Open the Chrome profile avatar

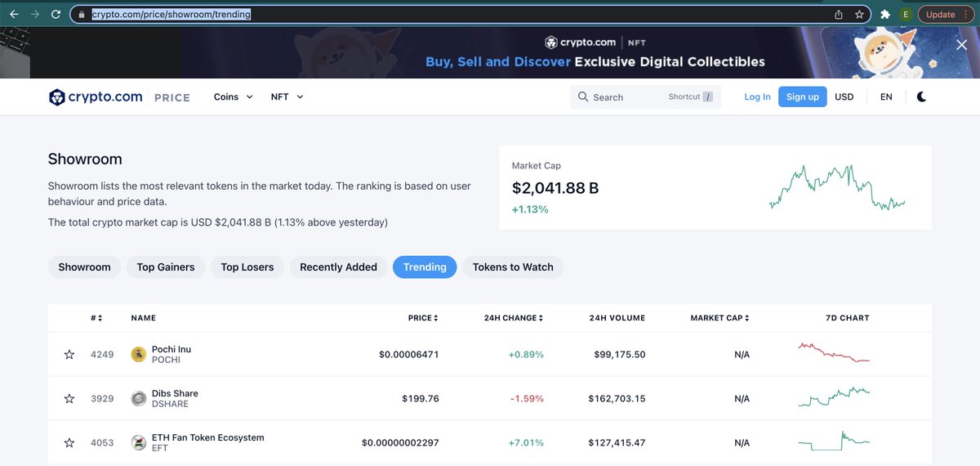[906, 15]
